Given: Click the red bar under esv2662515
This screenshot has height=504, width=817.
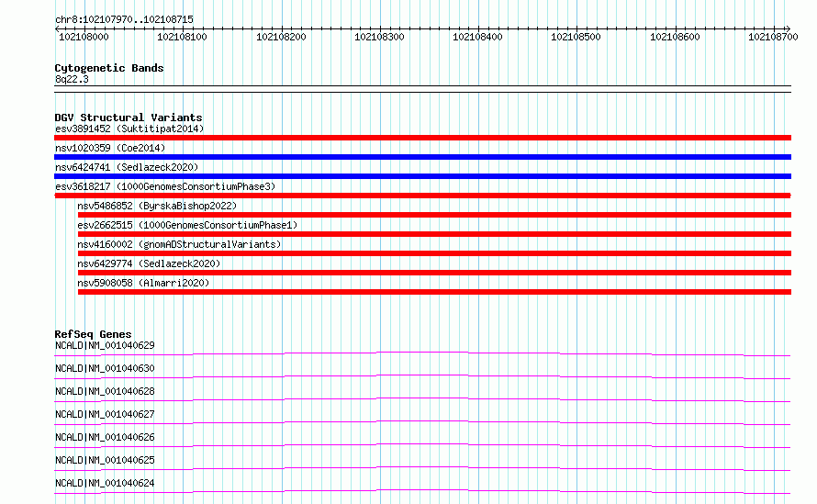Looking at the screenshot, I should coord(434,234).
